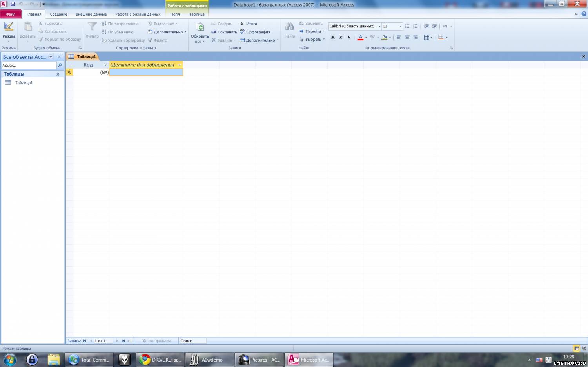Open the font size 11 dropdown
The height and width of the screenshot is (367, 588).
(401, 26)
